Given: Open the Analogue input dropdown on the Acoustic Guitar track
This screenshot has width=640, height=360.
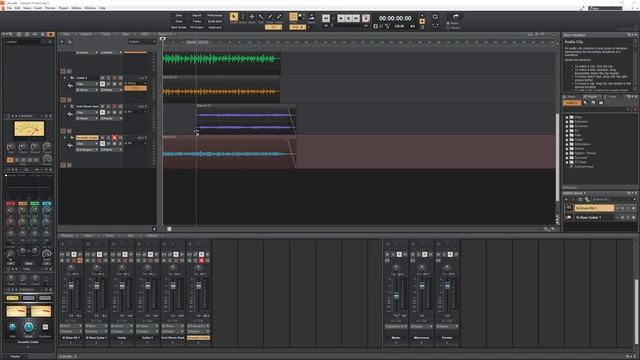Looking at the screenshot, I should tap(87, 150).
